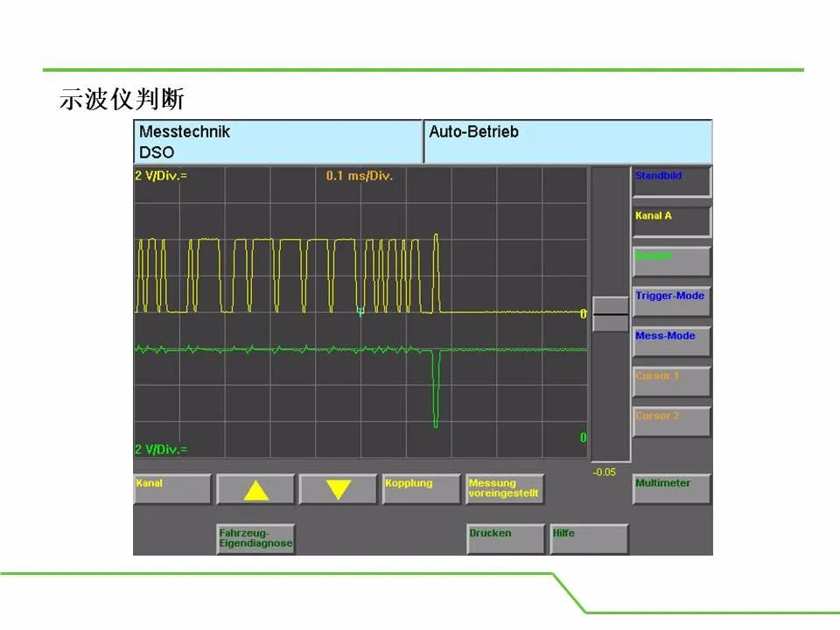
Task: Click the yellow zero-level marker of channel A
Action: (x=584, y=314)
